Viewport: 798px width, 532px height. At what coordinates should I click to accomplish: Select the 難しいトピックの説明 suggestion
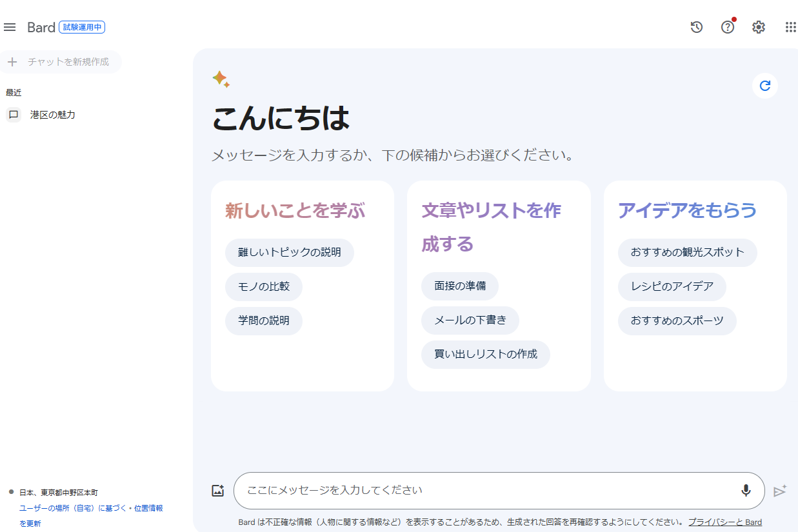289,252
